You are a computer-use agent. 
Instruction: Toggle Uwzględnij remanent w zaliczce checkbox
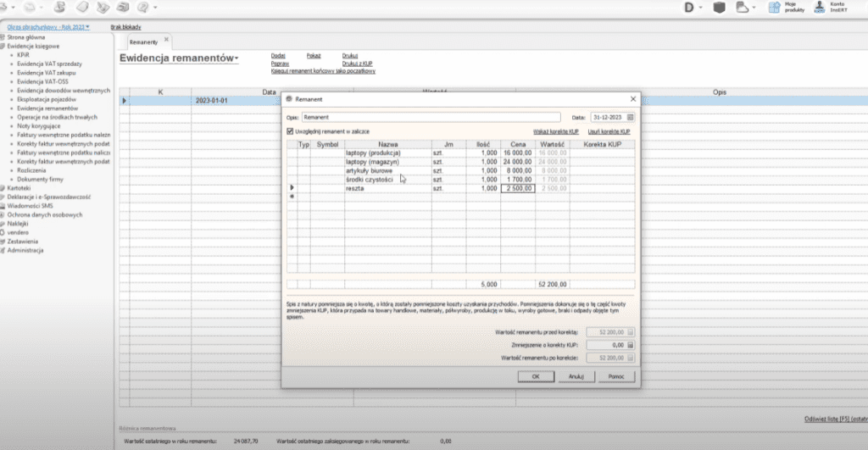tap(291, 132)
